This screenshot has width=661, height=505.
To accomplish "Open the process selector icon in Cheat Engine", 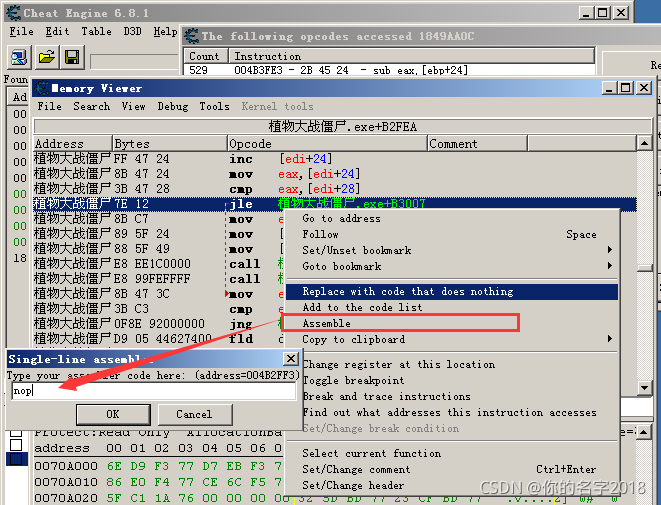I will 19,57.
